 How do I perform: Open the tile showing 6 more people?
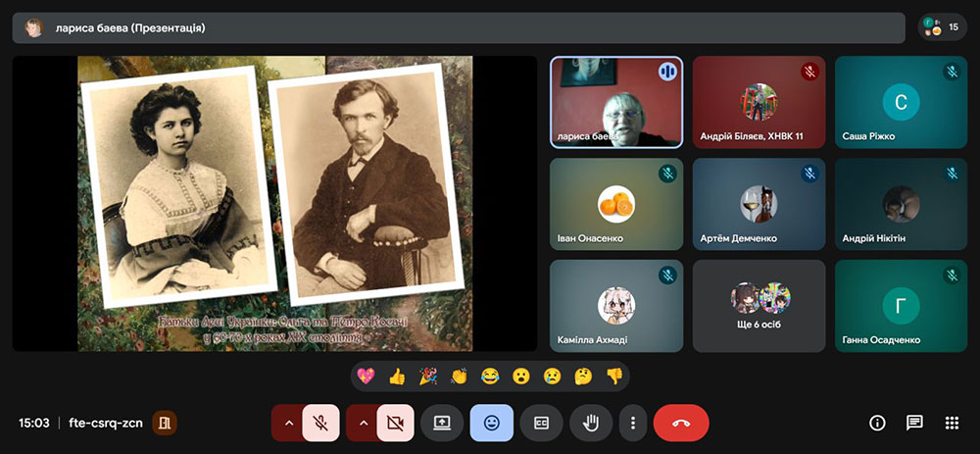[759, 306]
